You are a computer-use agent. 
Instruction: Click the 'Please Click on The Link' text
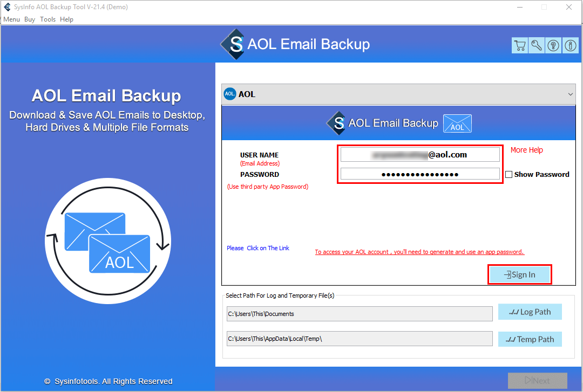click(x=258, y=248)
